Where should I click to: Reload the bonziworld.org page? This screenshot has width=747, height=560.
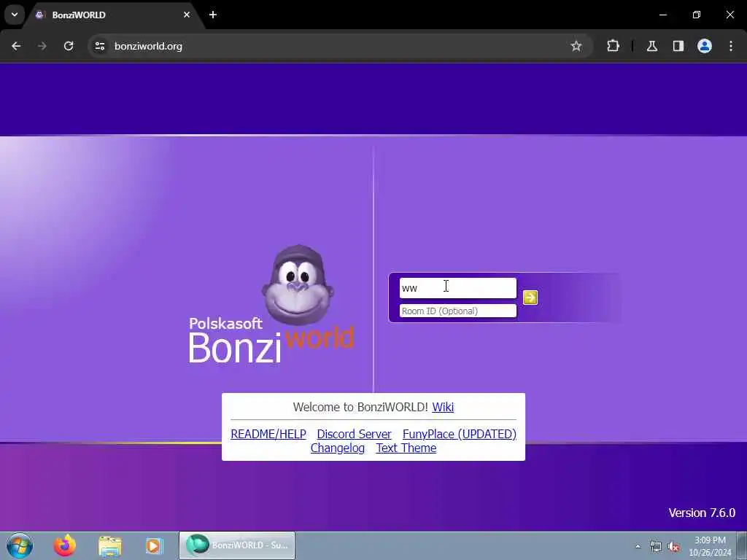[x=69, y=46]
